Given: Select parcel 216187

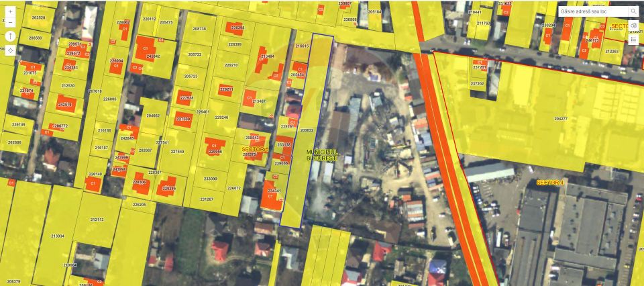Looking at the screenshot, I should [x=101, y=147].
